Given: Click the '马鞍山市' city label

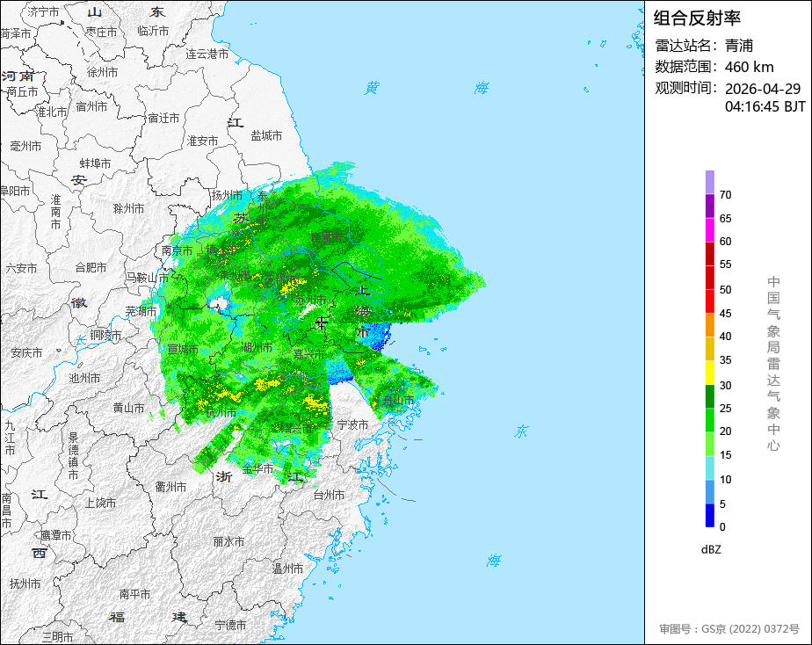Looking at the screenshot, I should [x=147, y=278].
